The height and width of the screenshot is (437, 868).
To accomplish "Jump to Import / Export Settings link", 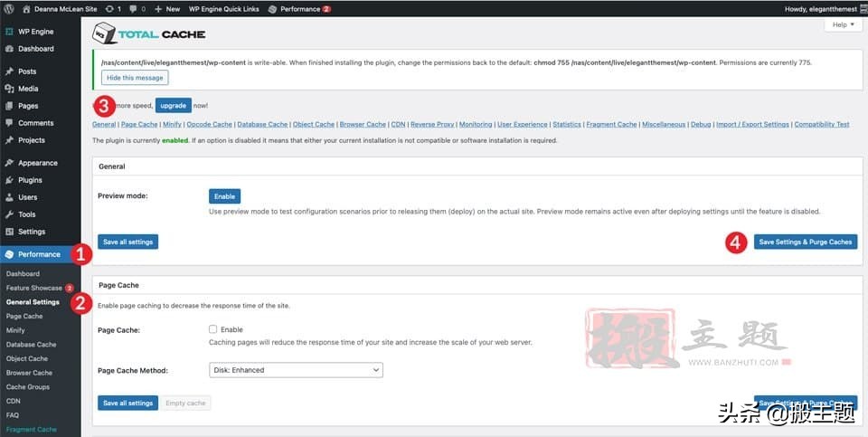I will (753, 124).
